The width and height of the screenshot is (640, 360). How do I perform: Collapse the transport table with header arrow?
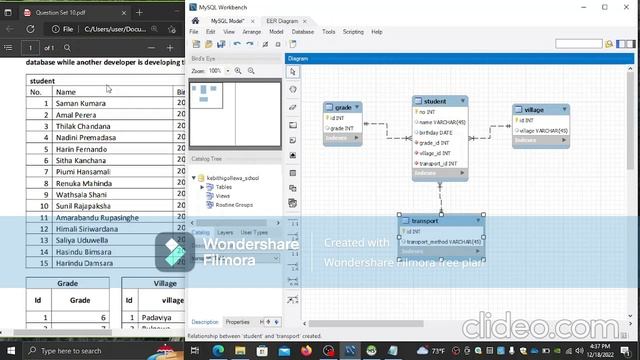point(478,220)
